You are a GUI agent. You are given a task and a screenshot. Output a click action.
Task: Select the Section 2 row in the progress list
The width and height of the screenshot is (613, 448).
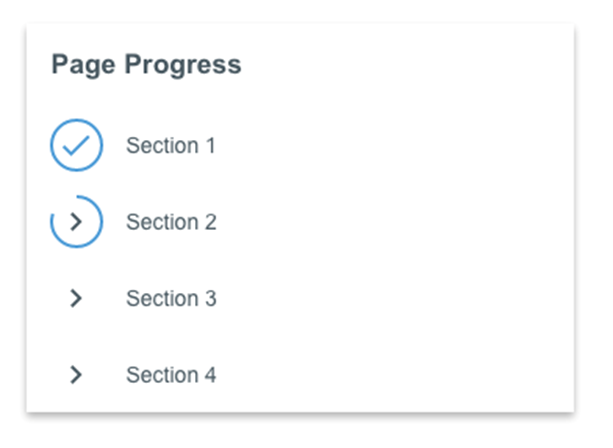coord(300,222)
